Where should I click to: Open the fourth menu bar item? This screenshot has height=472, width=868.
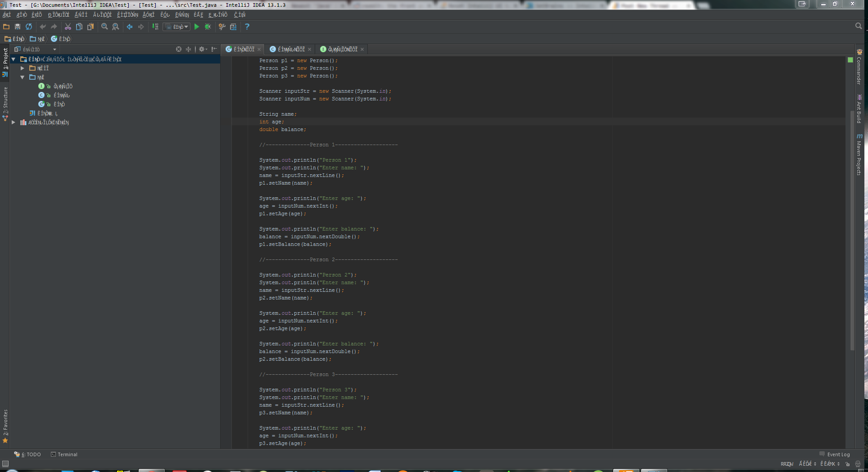click(x=59, y=15)
